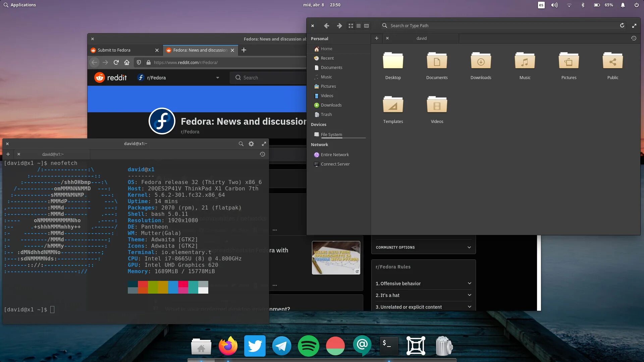
Task: Click the Twitter icon in the taskbar
Action: pos(255,346)
